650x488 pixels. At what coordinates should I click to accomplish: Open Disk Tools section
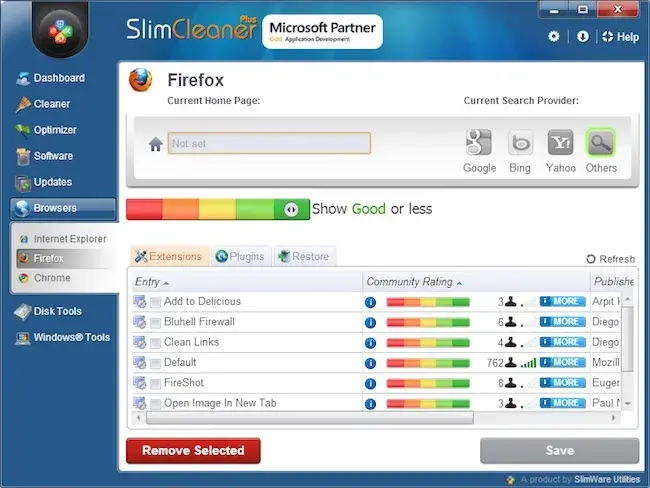point(48,311)
